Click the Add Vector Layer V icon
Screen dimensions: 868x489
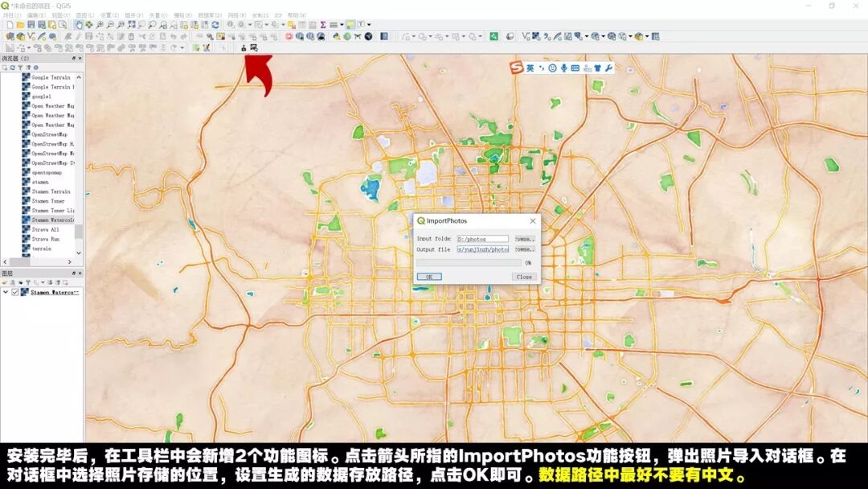click(x=526, y=36)
